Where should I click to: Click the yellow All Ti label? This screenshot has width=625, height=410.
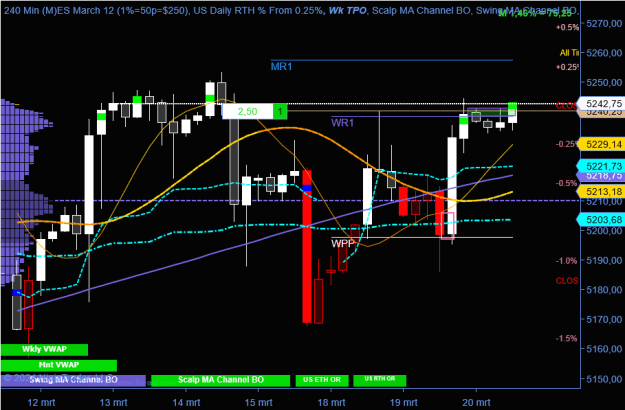pos(569,53)
